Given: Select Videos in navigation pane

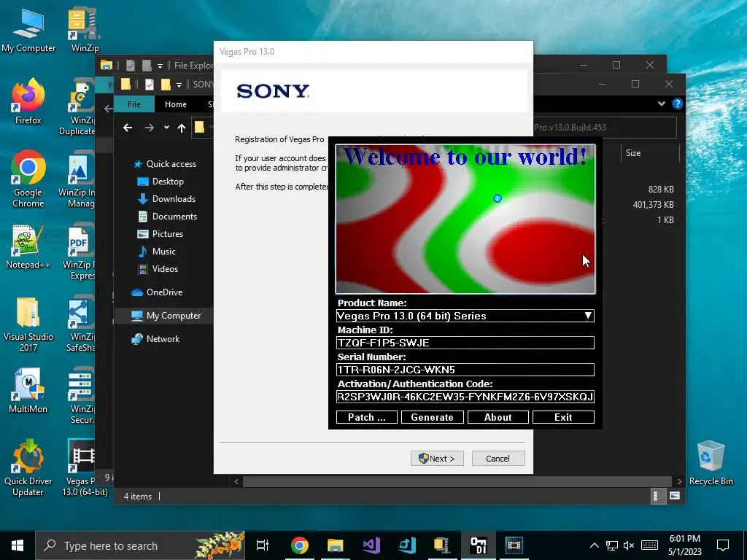Looking at the screenshot, I should click(165, 269).
